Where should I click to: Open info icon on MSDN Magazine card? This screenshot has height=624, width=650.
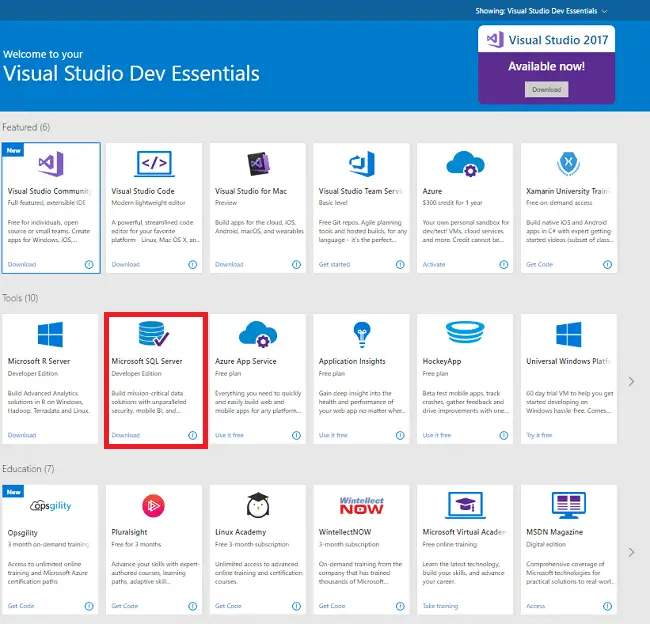click(607, 606)
